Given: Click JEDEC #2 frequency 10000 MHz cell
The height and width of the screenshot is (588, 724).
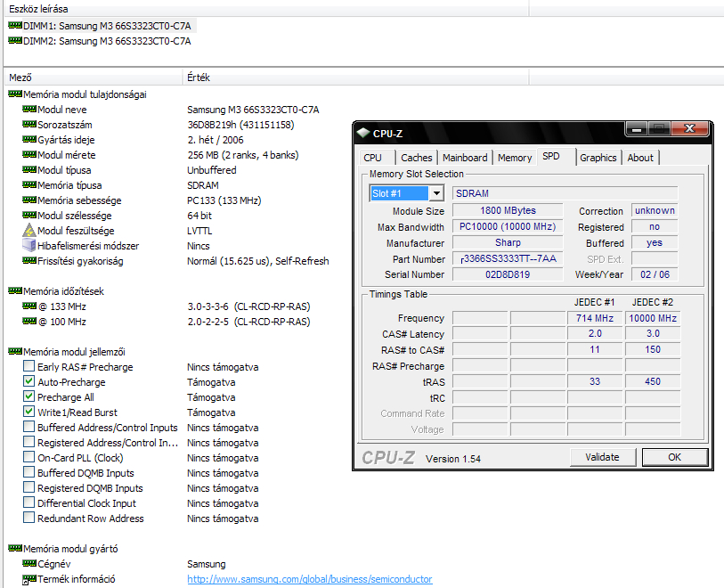Looking at the screenshot, I should 653,318.
